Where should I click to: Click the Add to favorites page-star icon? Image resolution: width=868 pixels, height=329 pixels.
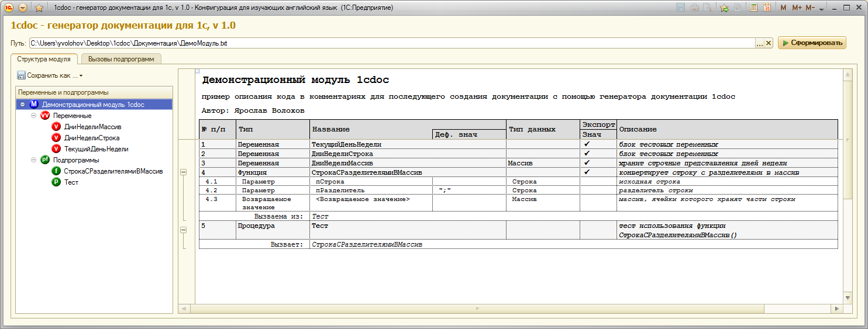click(738, 8)
